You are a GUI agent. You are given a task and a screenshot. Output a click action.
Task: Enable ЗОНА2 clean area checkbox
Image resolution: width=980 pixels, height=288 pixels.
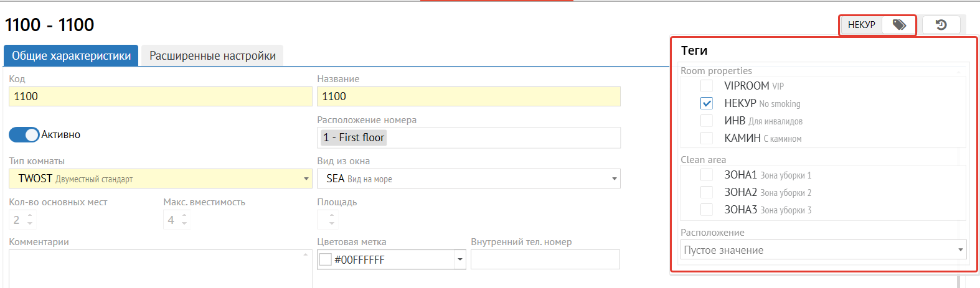point(707,193)
